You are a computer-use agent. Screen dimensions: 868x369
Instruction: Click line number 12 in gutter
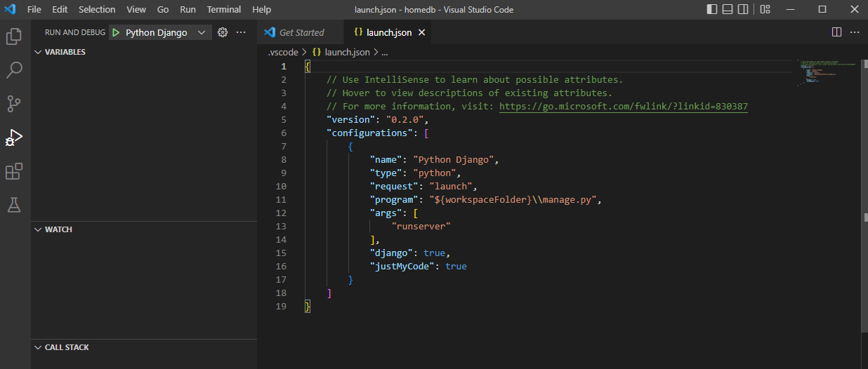(281, 213)
